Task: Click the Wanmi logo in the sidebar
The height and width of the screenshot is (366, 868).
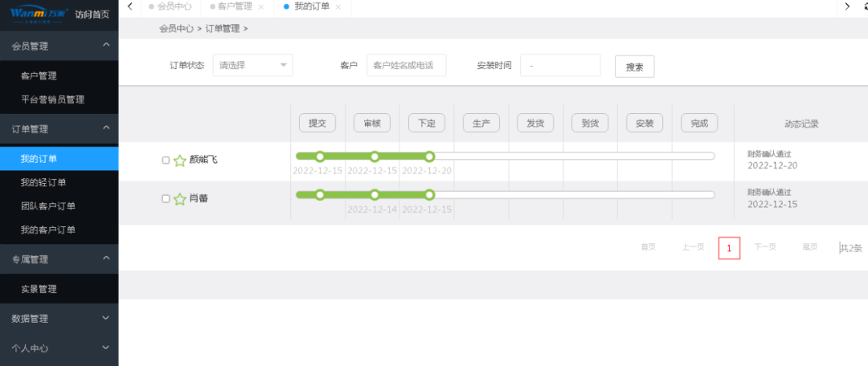Action: (39, 14)
